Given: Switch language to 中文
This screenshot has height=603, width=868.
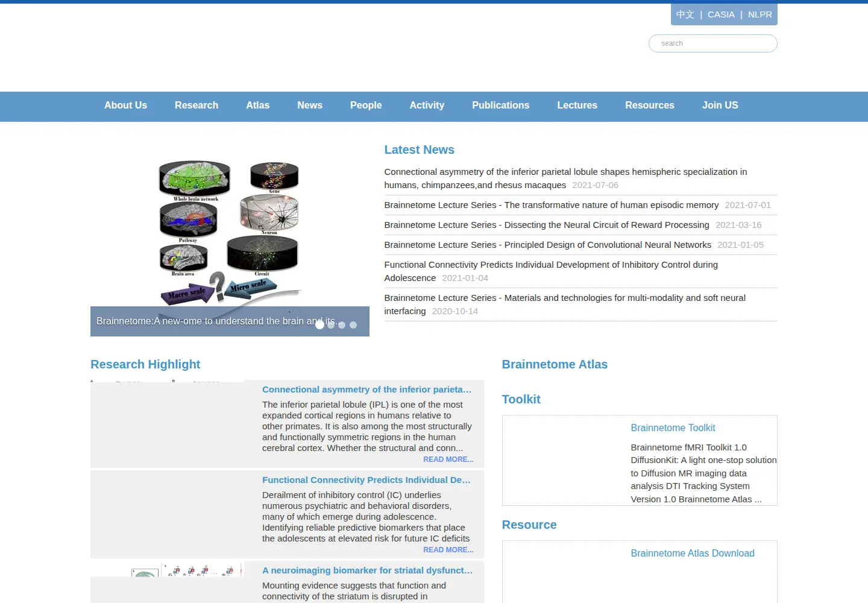Looking at the screenshot, I should 685,14.
